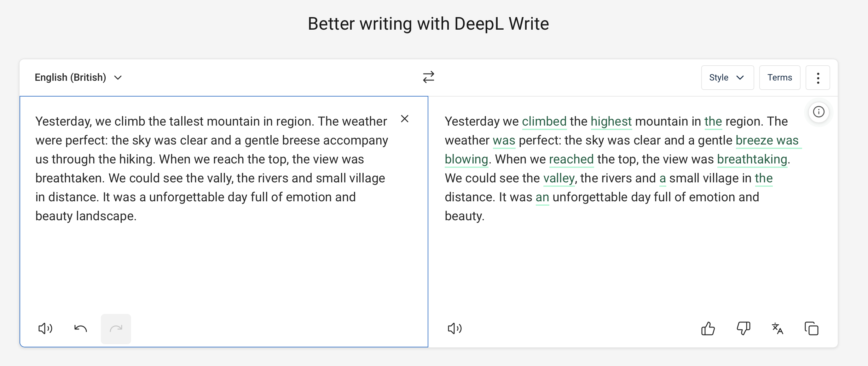Image resolution: width=868 pixels, height=366 pixels.
Task: Play audio of the source text
Action: pos(45,328)
